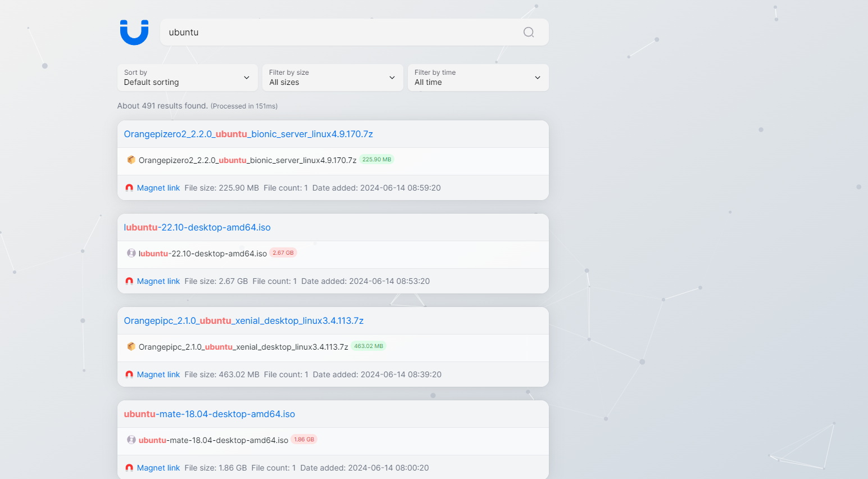Click magnet icon in lubuntu-22.10 result
This screenshot has height=479, width=868.
[129, 281]
